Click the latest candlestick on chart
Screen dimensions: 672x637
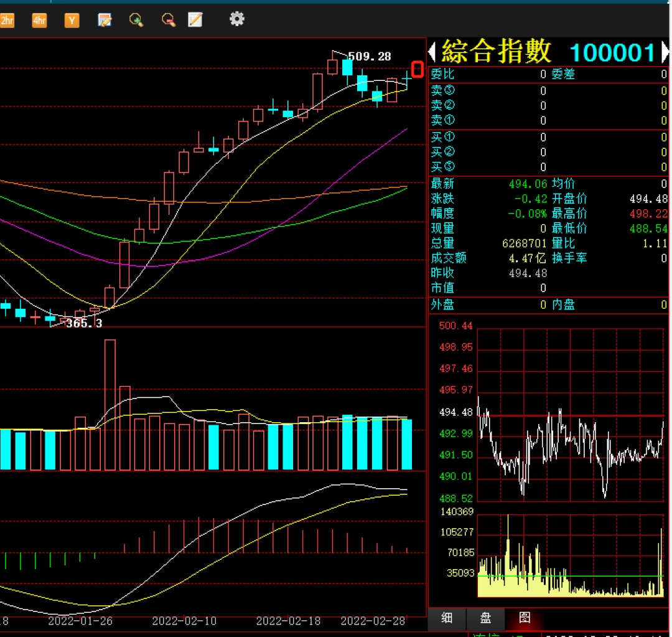click(x=407, y=80)
